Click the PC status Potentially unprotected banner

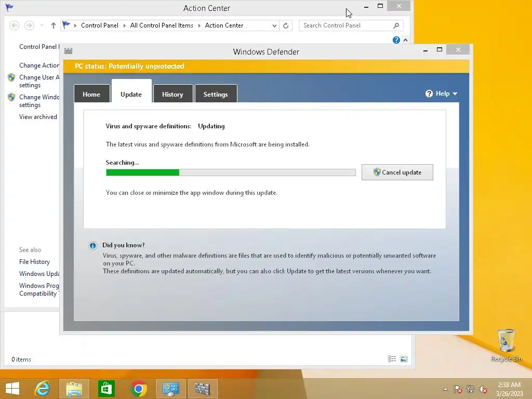(x=267, y=66)
